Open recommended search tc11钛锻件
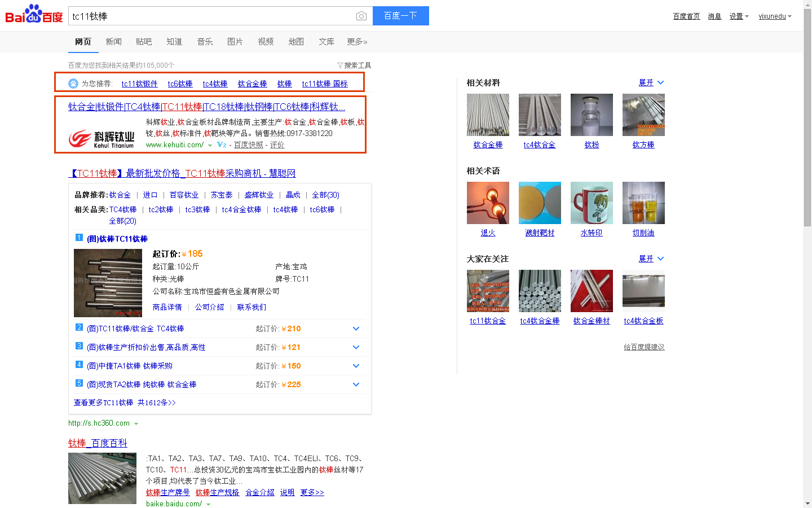Image resolution: width=812 pixels, height=508 pixels. (139, 84)
